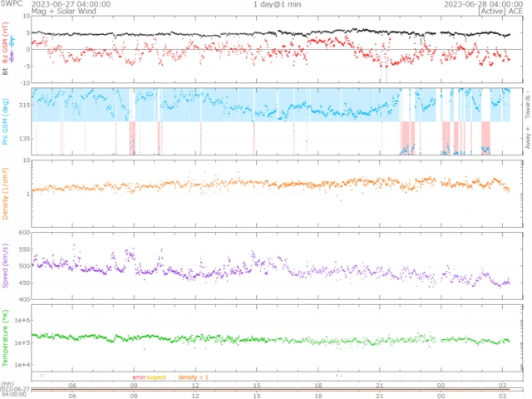Image resolution: width=532 pixels, height=399 pixels.
Task: Click the 'Phi GSM (deg)' axis label
Action: tap(6, 122)
